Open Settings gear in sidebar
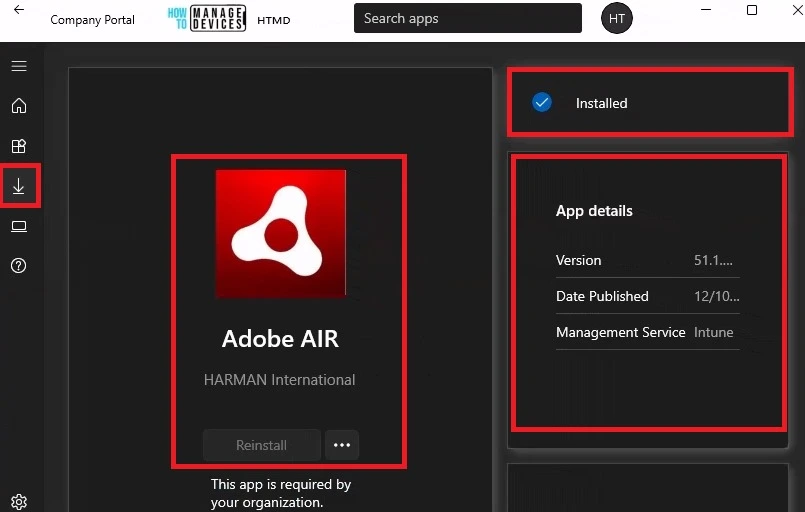Screen dimensions: 805x512 (x=19, y=502)
